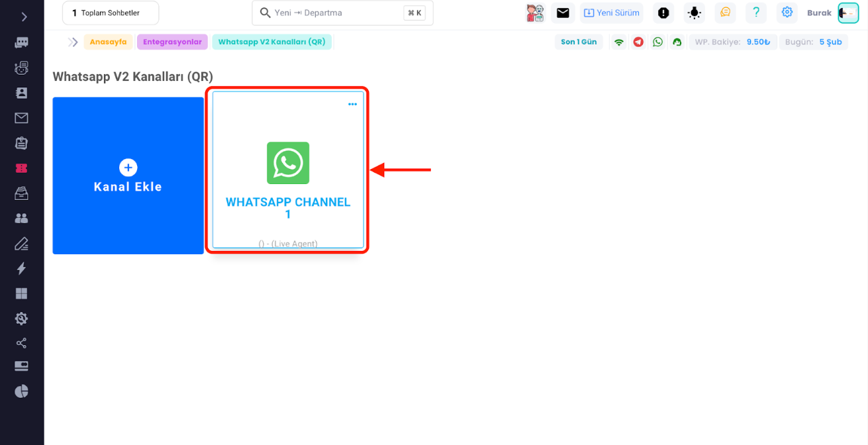Open the orange chat bubble icon
Screen dimensions: 868x445
[725, 13]
